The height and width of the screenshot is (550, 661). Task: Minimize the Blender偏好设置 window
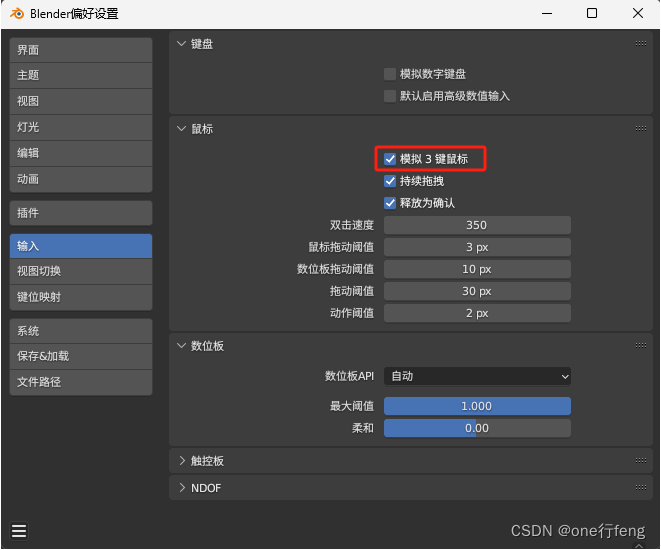547,13
